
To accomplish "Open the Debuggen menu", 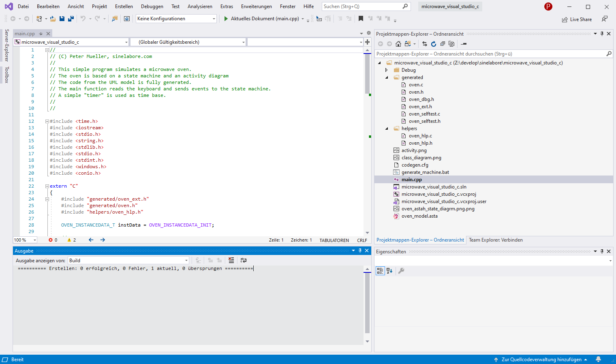I will [x=152, y=6].
